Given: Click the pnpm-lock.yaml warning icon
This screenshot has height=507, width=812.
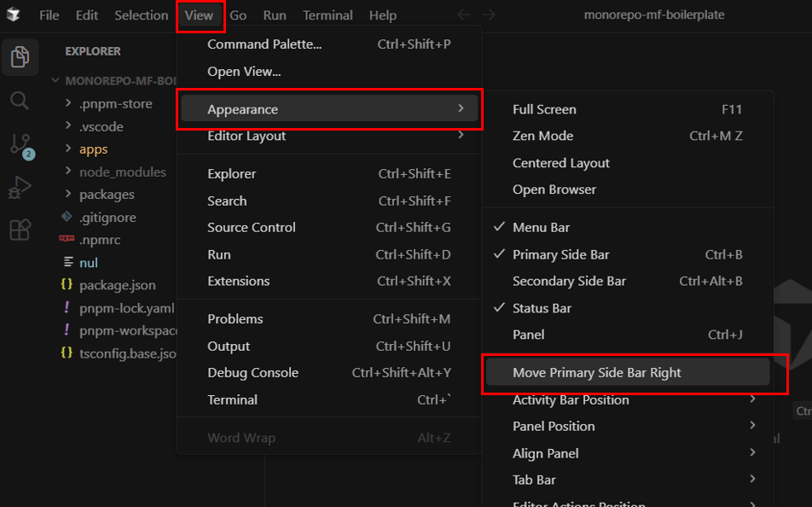Looking at the screenshot, I should click(68, 309).
